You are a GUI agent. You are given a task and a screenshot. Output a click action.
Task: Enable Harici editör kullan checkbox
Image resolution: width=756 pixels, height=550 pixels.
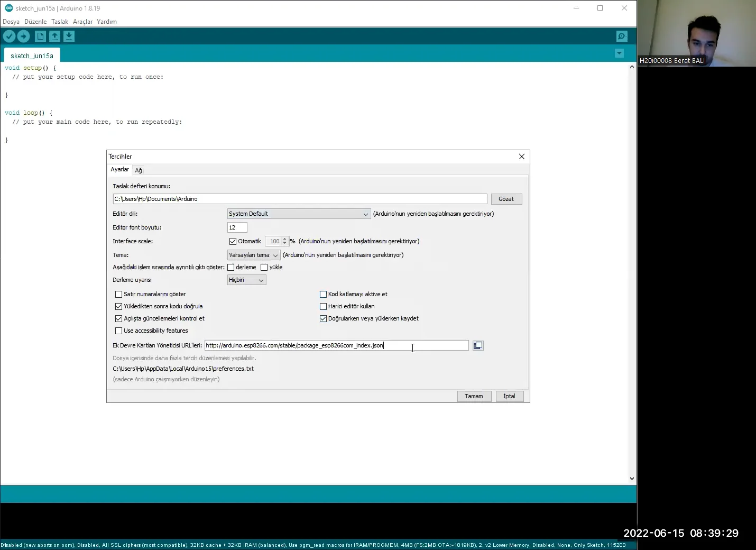[323, 306]
